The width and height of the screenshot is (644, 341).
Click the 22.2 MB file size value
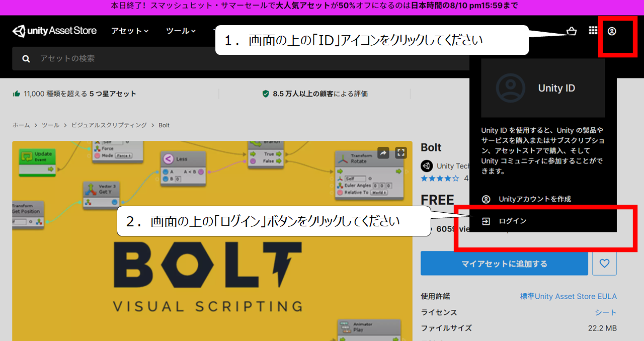[x=602, y=328]
